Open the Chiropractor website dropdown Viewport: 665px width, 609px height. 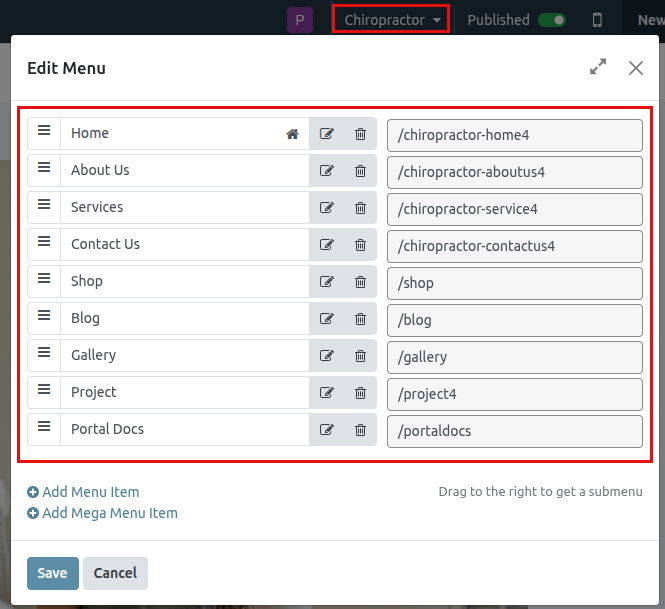point(392,20)
